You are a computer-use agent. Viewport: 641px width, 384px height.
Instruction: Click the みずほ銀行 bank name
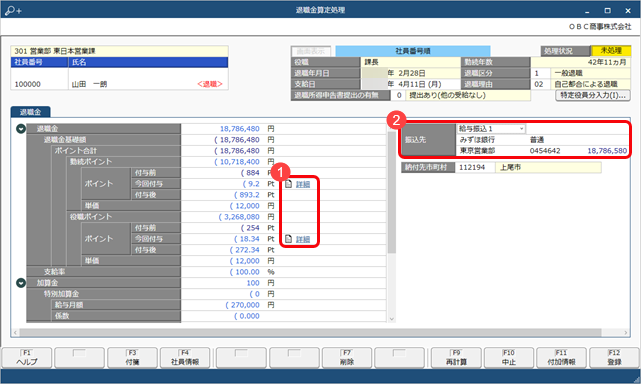[x=477, y=140]
